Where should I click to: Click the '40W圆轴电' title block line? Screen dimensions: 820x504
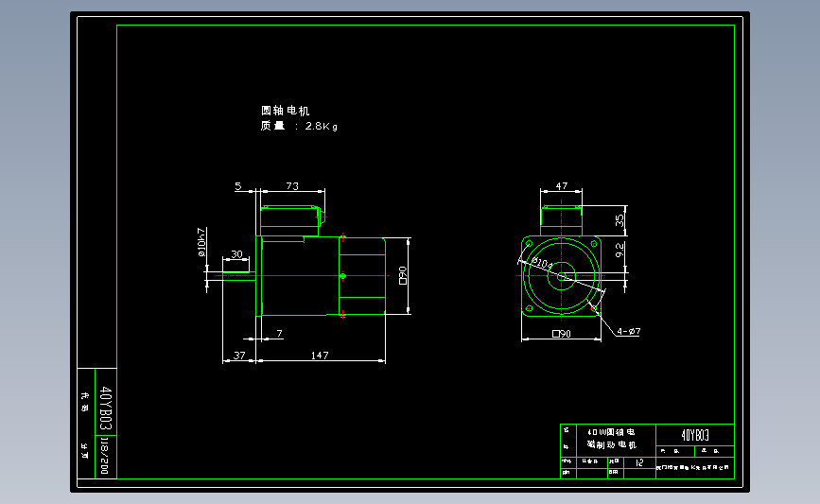(x=611, y=432)
